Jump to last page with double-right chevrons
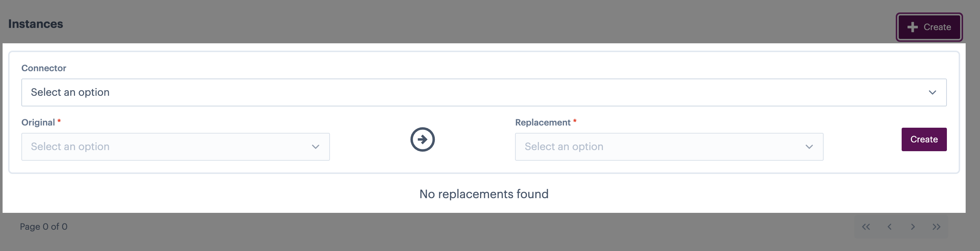Viewport: 980px width, 251px height. 936,227
